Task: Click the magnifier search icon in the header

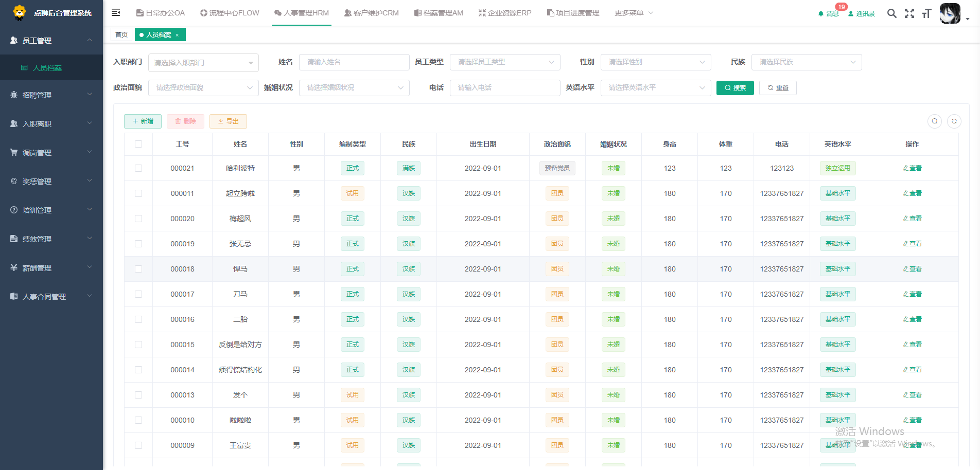Action: click(x=892, y=13)
